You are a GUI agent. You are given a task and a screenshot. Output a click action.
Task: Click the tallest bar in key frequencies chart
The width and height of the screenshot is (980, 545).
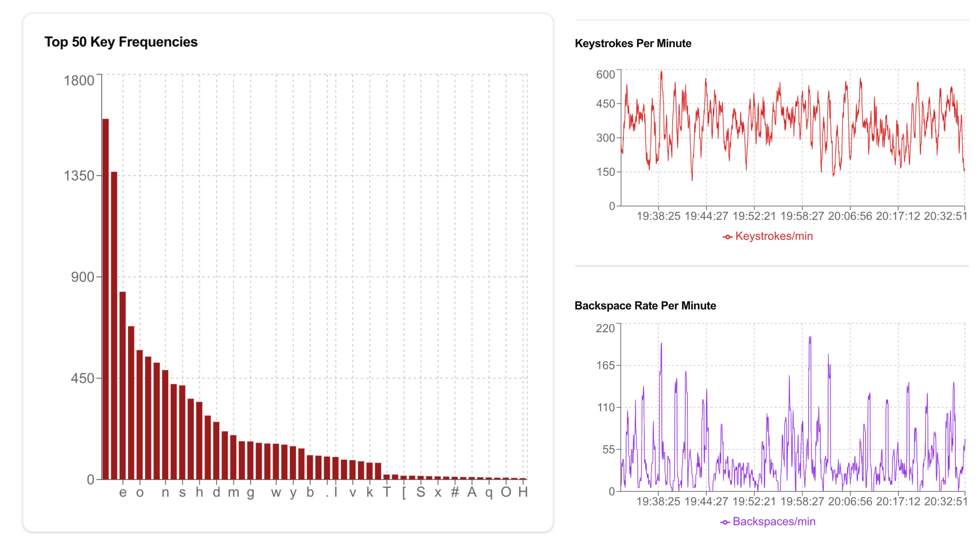tap(105, 299)
